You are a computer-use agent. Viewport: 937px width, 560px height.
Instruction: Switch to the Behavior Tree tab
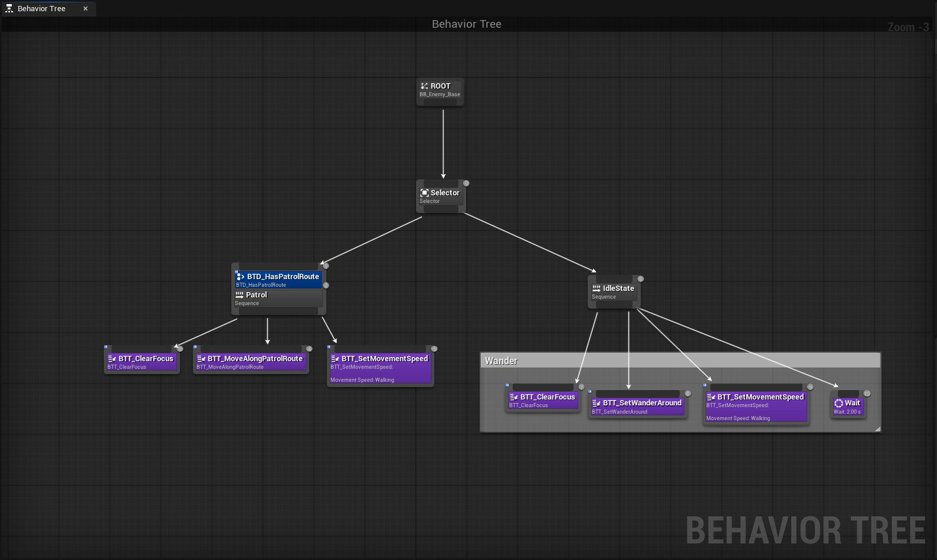41,9
